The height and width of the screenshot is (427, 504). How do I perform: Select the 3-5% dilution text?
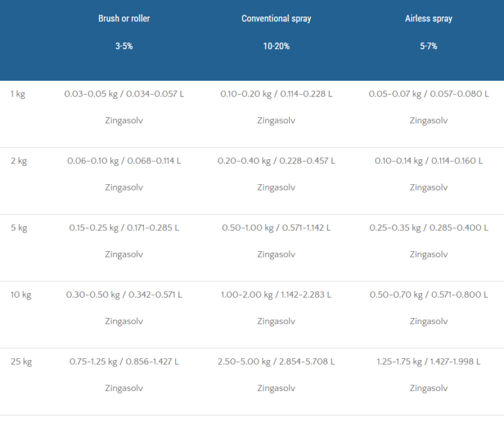pos(124,46)
